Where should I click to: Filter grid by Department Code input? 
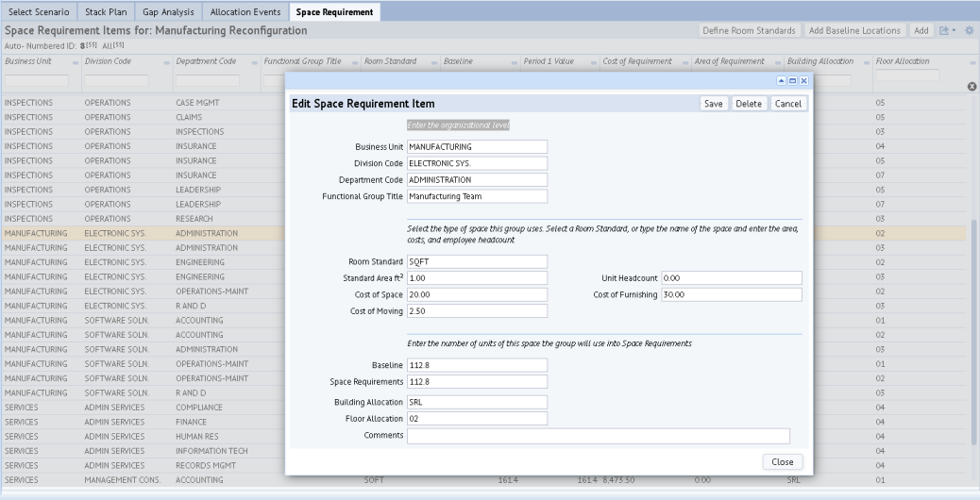208,80
